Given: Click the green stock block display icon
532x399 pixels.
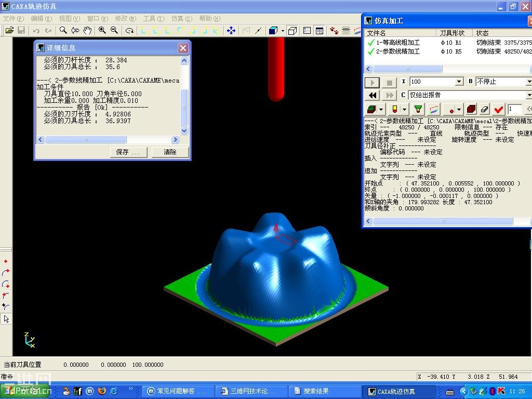Looking at the screenshot, I should (372, 109).
